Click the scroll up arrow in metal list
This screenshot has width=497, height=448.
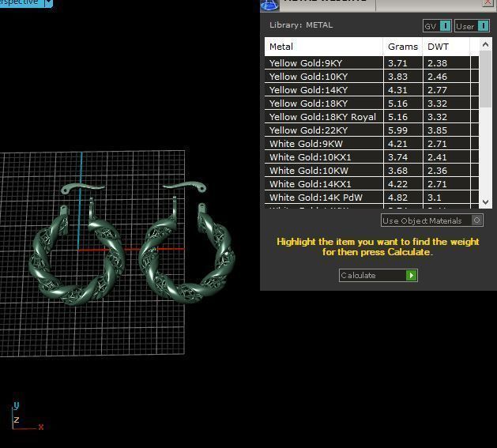(485, 45)
